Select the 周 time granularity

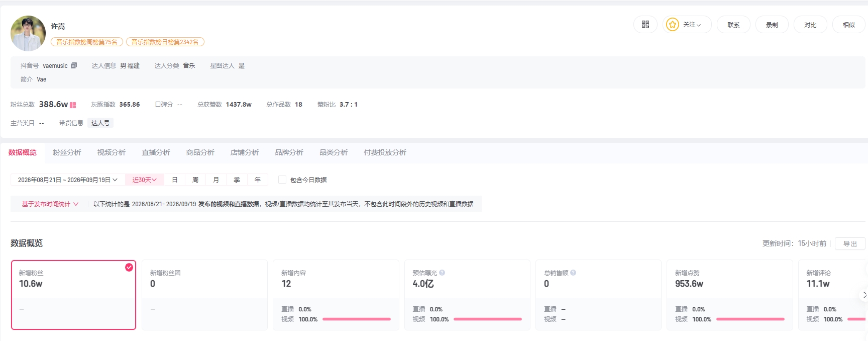click(195, 180)
